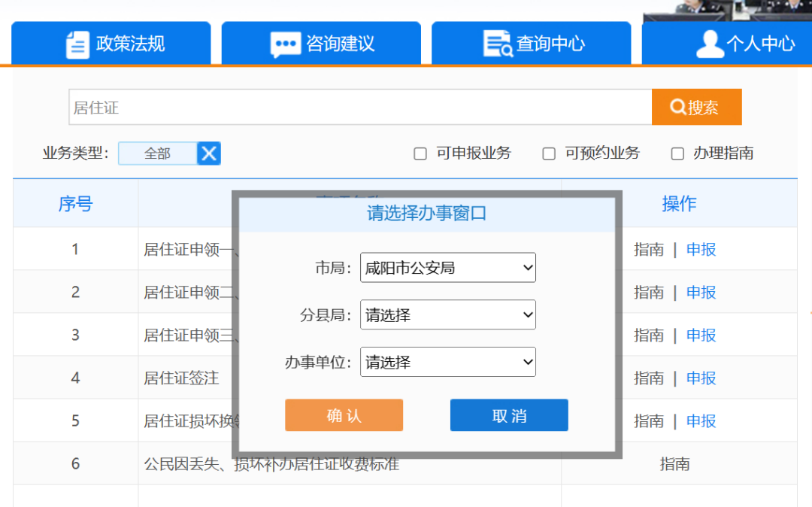The height and width of the screenshot is (507, 812).
Task: Open 指南 for row 5
Action: [648, 421]
